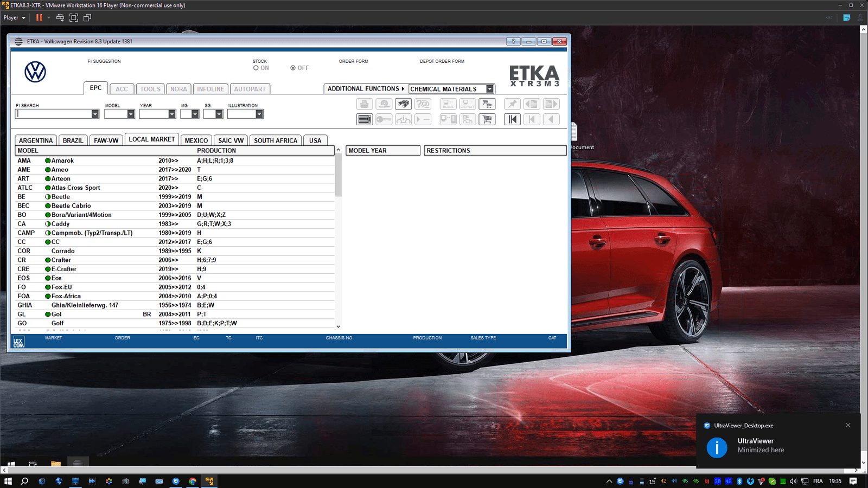Click the single shopping cart icon
The width and height of the screenshot is (868, 488).
point(487,119)
